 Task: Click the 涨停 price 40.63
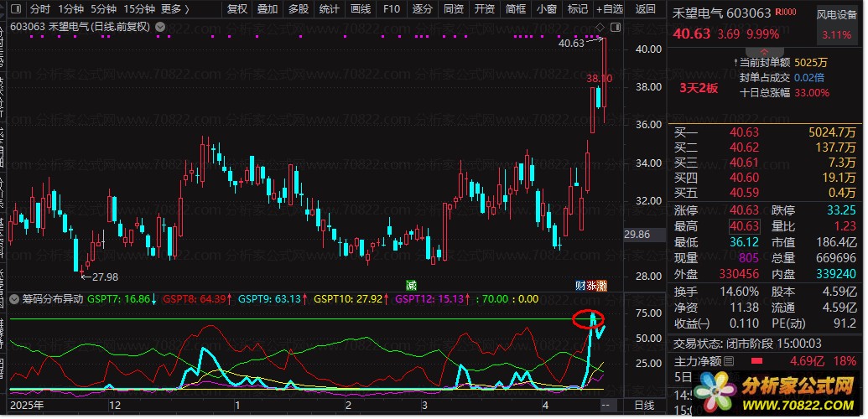tap(744, 210)
